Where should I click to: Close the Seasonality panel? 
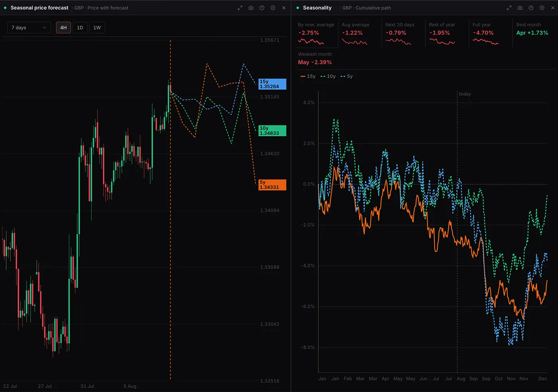click(x=553, y=8)
